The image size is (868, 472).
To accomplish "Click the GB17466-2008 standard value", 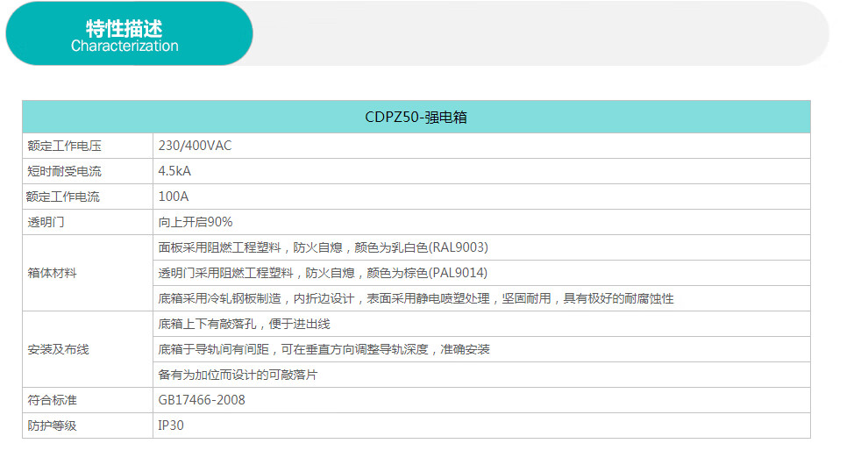I will [x=202, y=400].
